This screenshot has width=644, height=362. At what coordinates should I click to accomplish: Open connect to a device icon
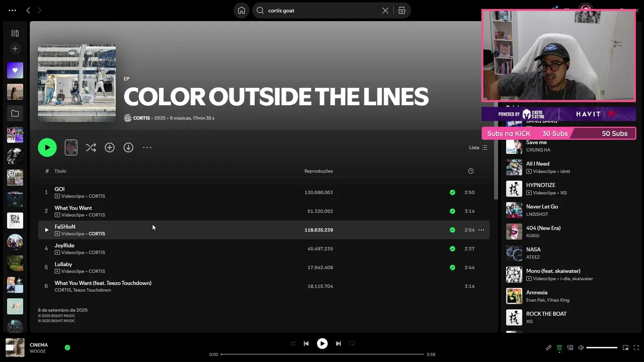pyautogui.click(x=570, y=347)
